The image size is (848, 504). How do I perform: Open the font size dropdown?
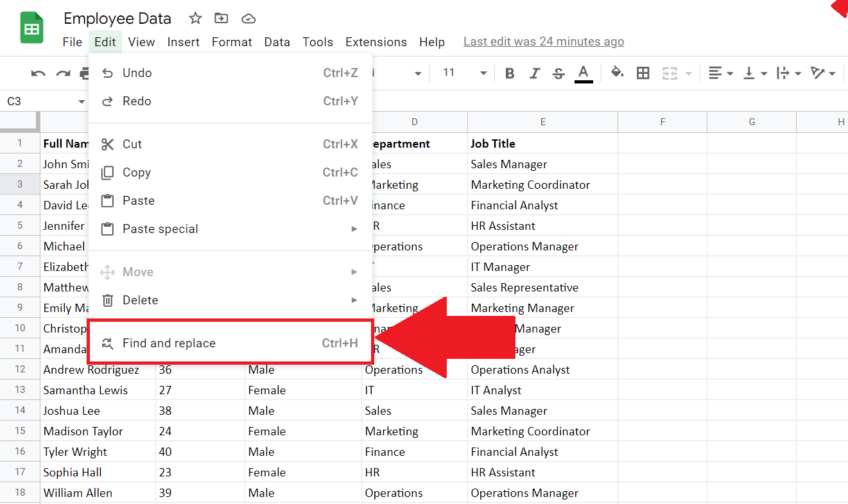coord(462,73)
